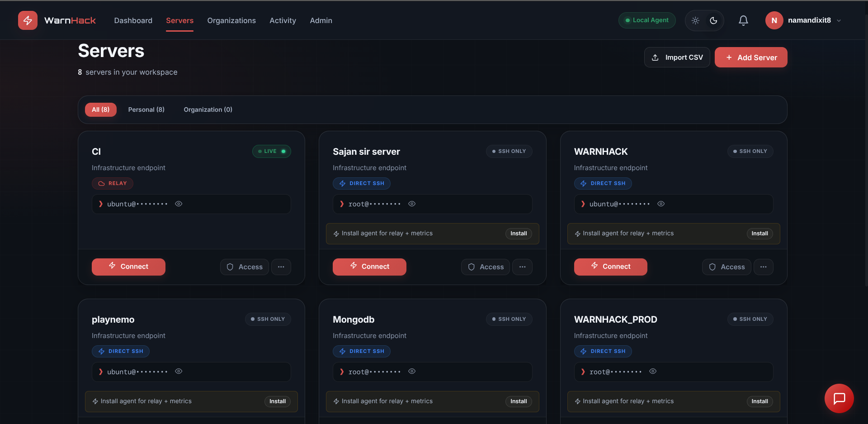Click the Local Agent status badge
Image resolution: width=868 pixels, height=424 pixels.
647,20
